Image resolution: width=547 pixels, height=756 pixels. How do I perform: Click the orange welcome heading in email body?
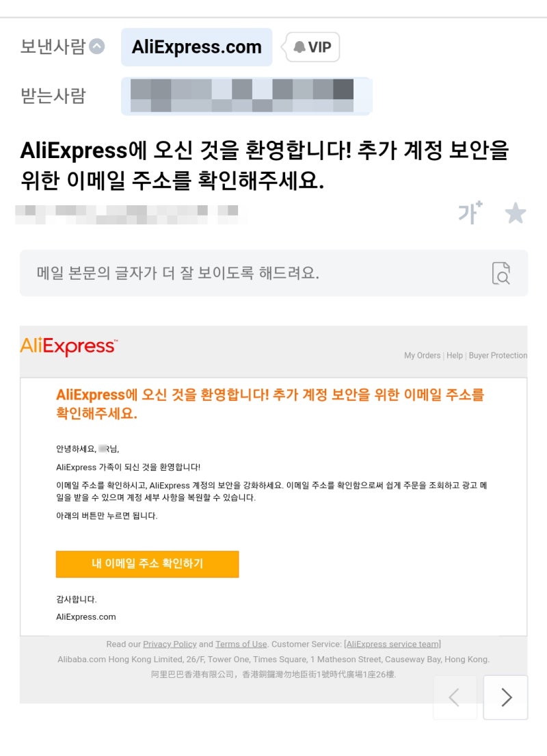pos(270,404)
